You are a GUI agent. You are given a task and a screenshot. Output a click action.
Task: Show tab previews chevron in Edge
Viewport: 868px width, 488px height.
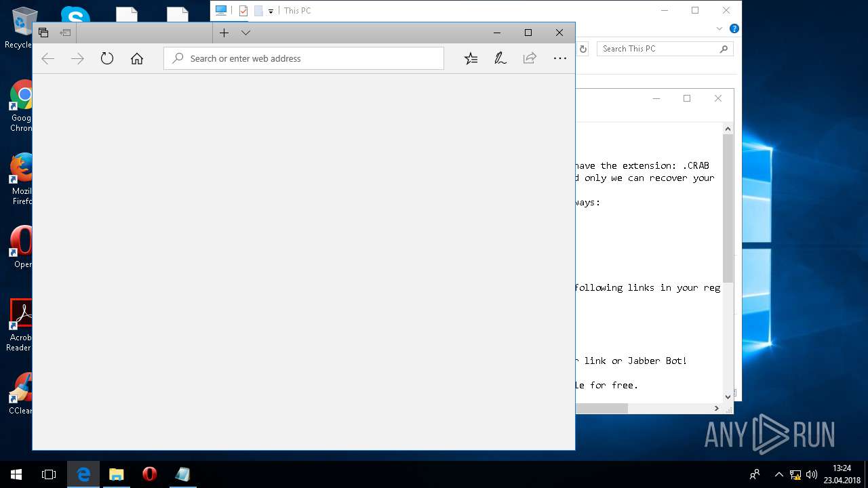coord(245,33)
